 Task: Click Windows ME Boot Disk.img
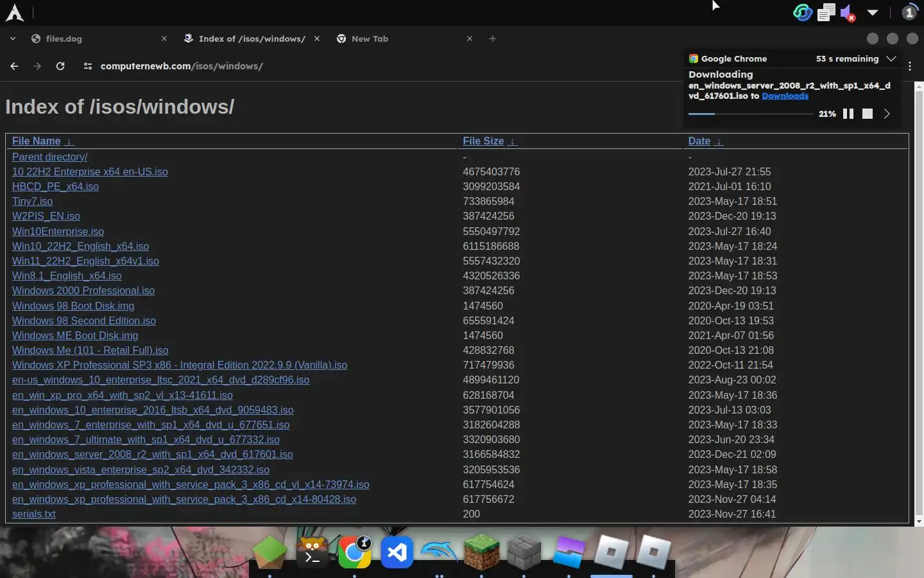(75, 335)
